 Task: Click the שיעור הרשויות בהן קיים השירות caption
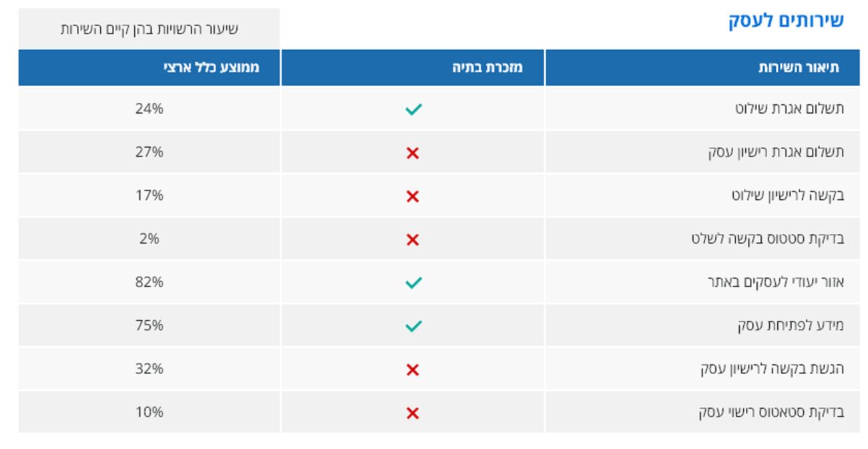149,29
